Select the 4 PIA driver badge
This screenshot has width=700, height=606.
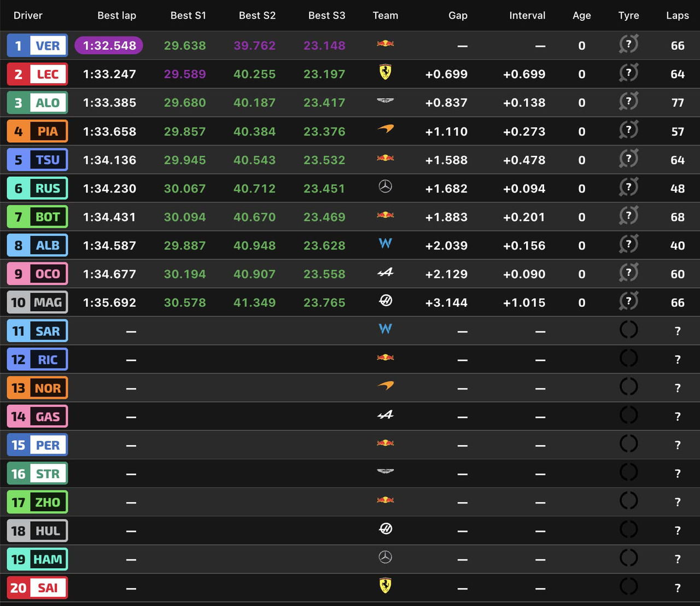click(37, 131)
